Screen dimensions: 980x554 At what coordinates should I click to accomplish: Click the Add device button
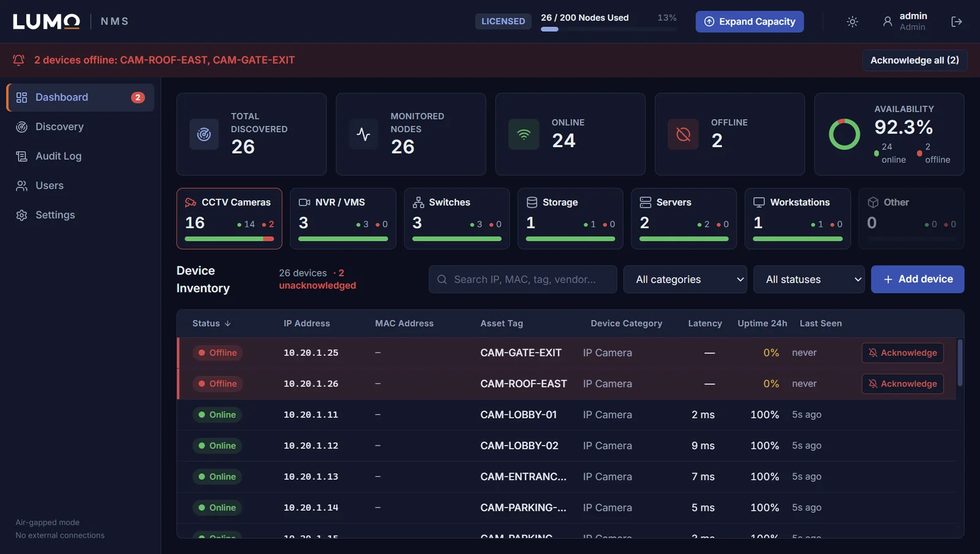coord(918,279)
